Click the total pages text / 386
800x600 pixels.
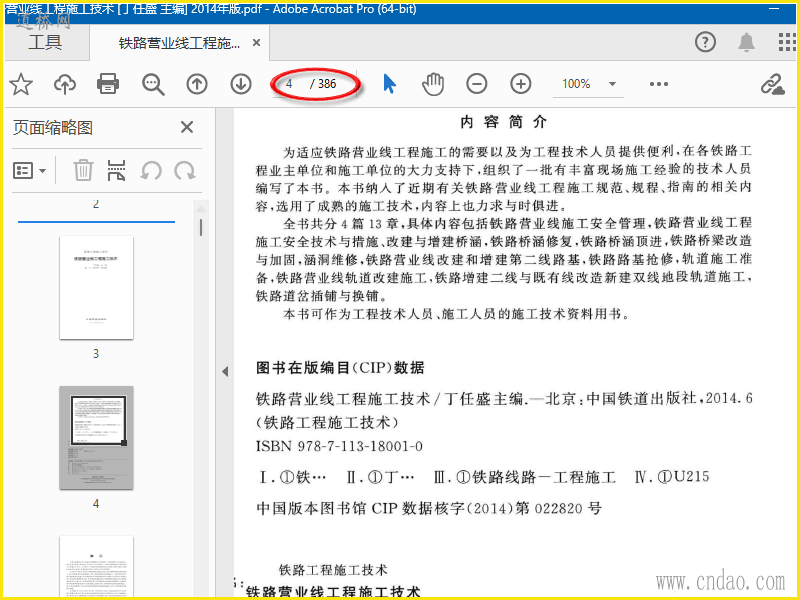coord(323,84)
